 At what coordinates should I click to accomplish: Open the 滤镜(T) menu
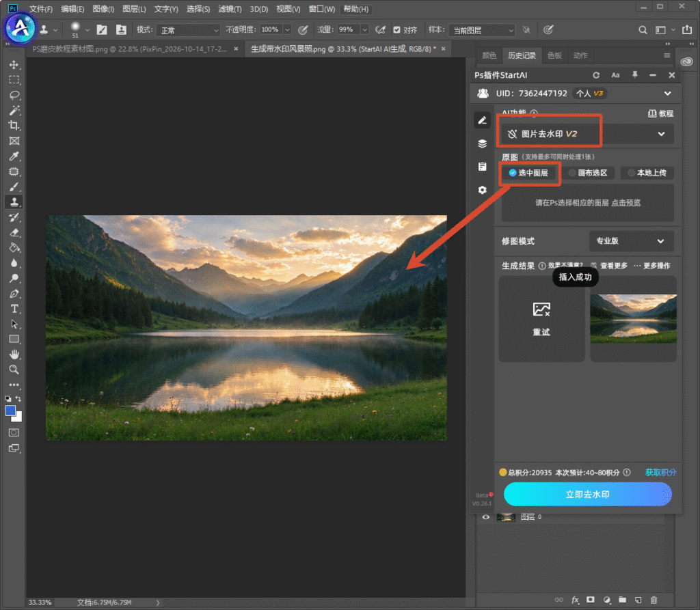230,9
